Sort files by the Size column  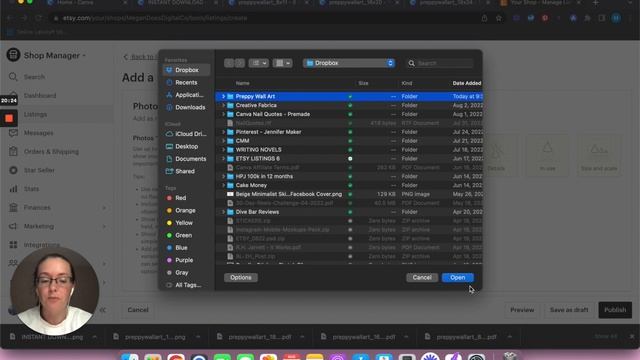363,83
